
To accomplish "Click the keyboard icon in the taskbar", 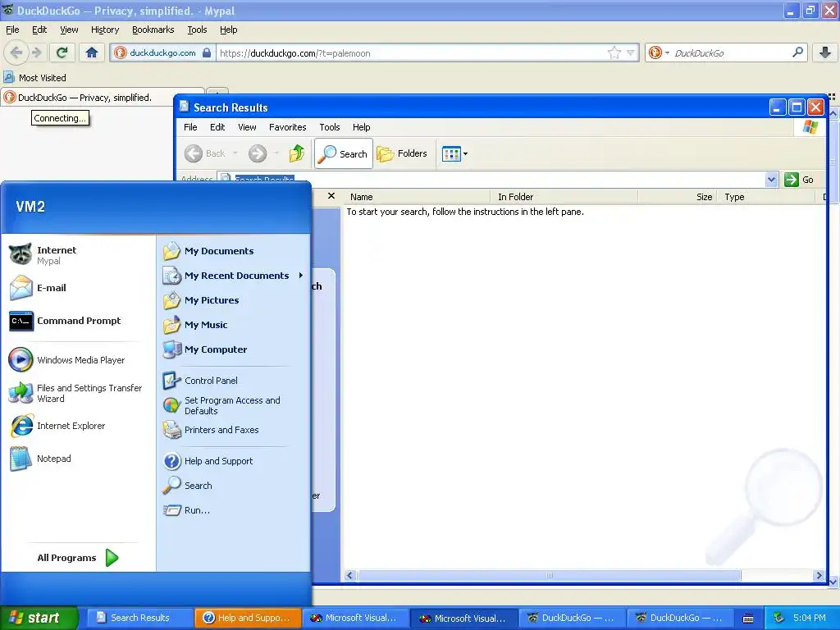I will coord(748,619).
